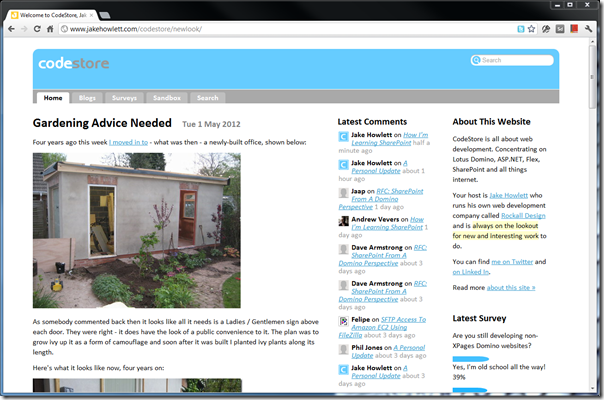Close the Welcome to CodeStore tab
Image resolution: width=604 pixels, height=400 pixels.
(91, 15)
